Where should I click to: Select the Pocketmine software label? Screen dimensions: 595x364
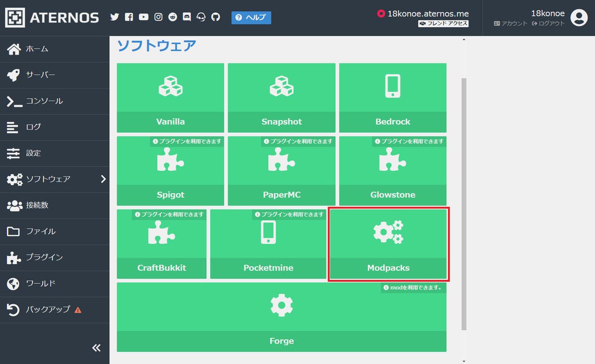pos(268,268)
